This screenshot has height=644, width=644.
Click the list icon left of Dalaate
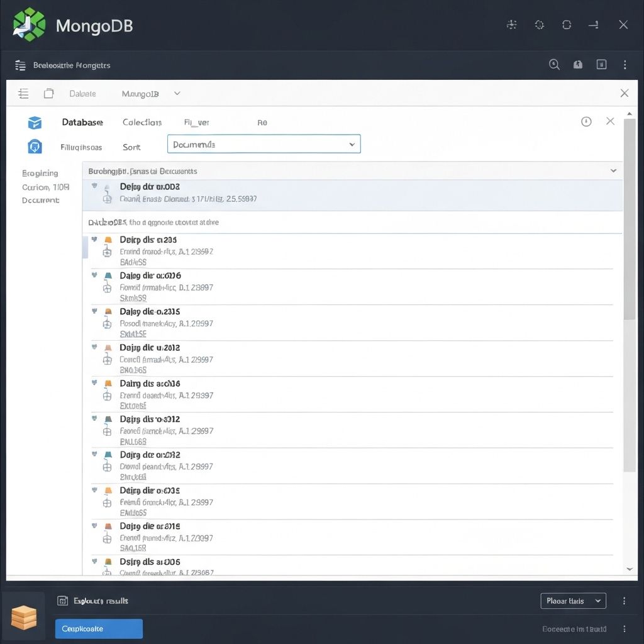(23, 94)
